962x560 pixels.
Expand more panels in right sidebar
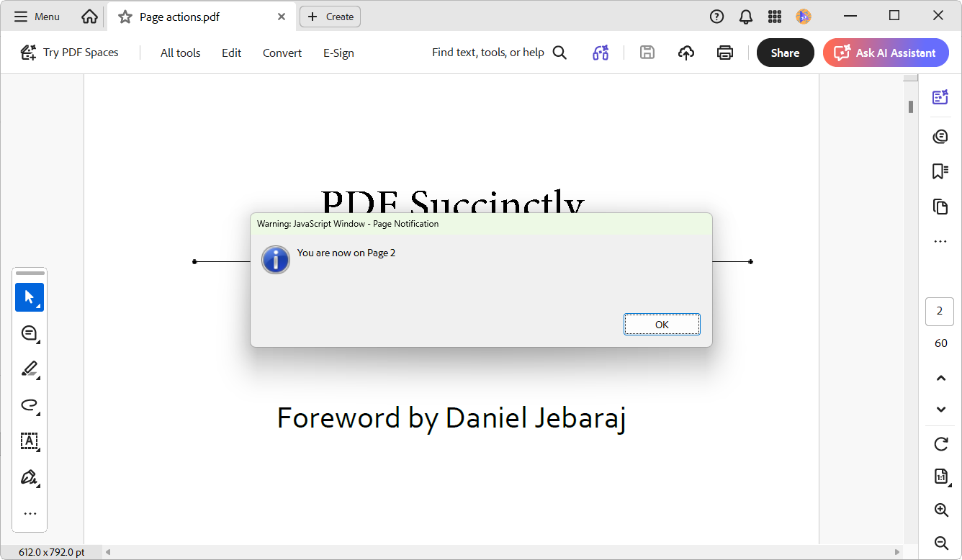tap(940, 241)
